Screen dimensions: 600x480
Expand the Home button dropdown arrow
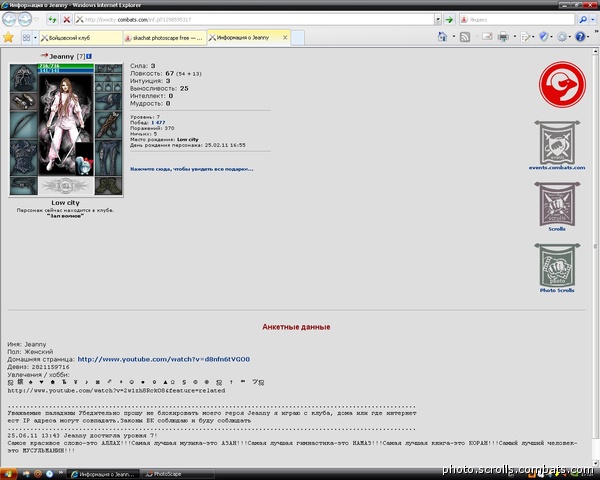click(453, 37)
